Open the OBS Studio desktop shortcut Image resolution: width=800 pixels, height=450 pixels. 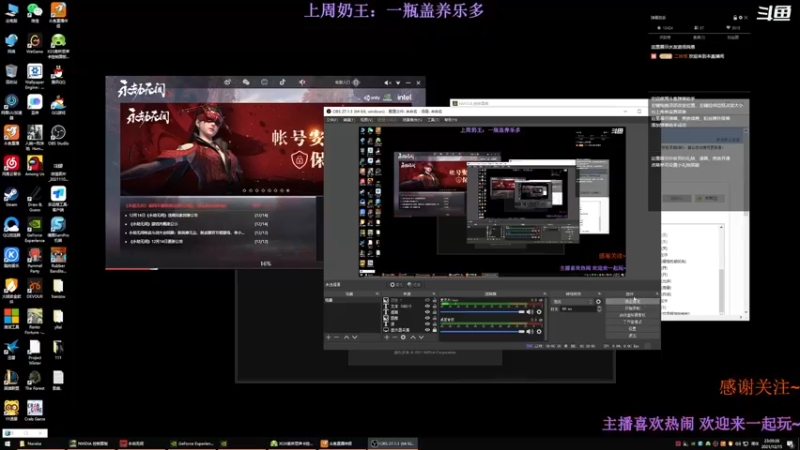(x=58, y=136)
